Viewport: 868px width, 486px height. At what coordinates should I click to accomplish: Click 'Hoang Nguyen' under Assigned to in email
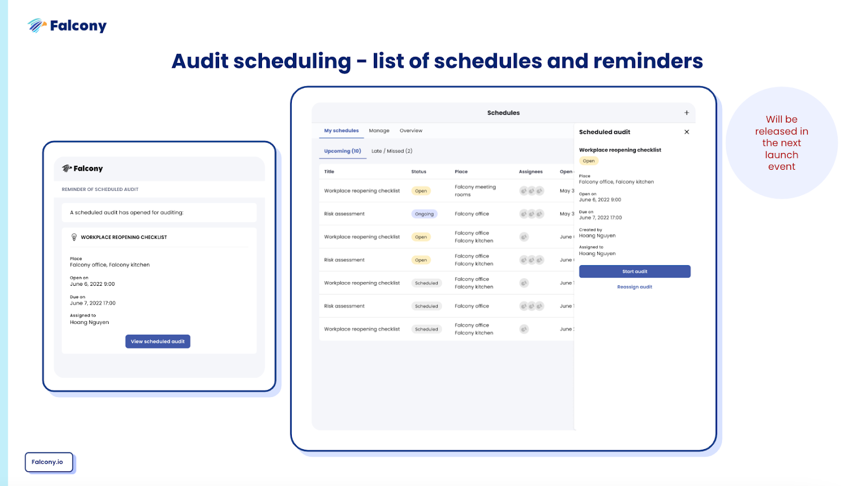click(90, 322)
